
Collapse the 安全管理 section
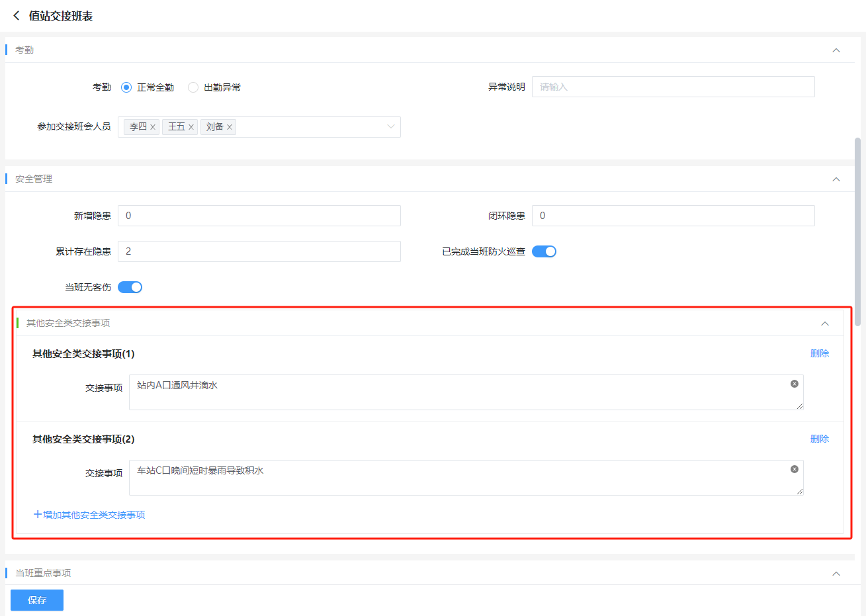(x=836, y=179)
